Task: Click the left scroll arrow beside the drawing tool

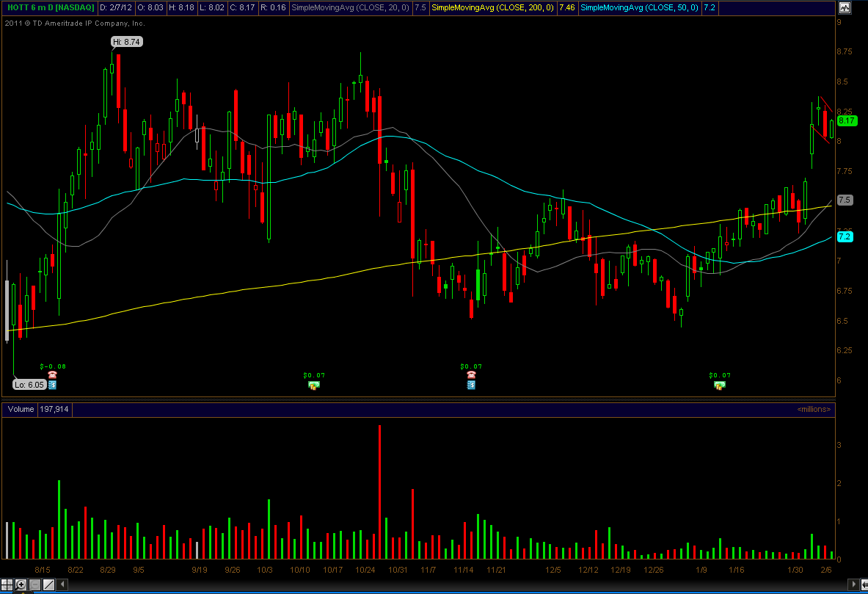Action: (x=62, y=584)
